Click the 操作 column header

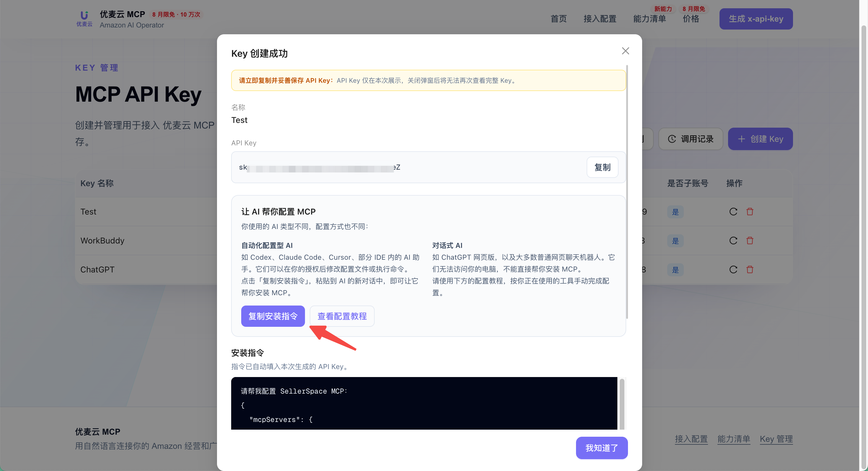735,183
